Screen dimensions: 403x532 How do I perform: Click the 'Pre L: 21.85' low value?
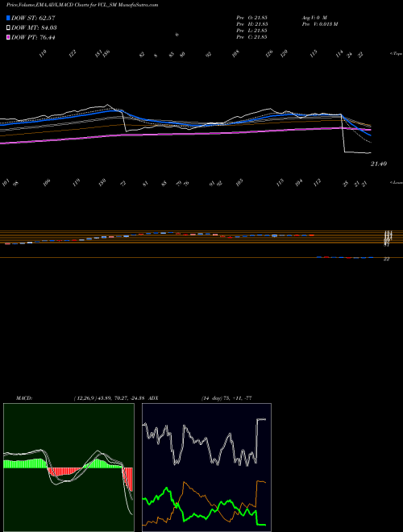(251, 30)
